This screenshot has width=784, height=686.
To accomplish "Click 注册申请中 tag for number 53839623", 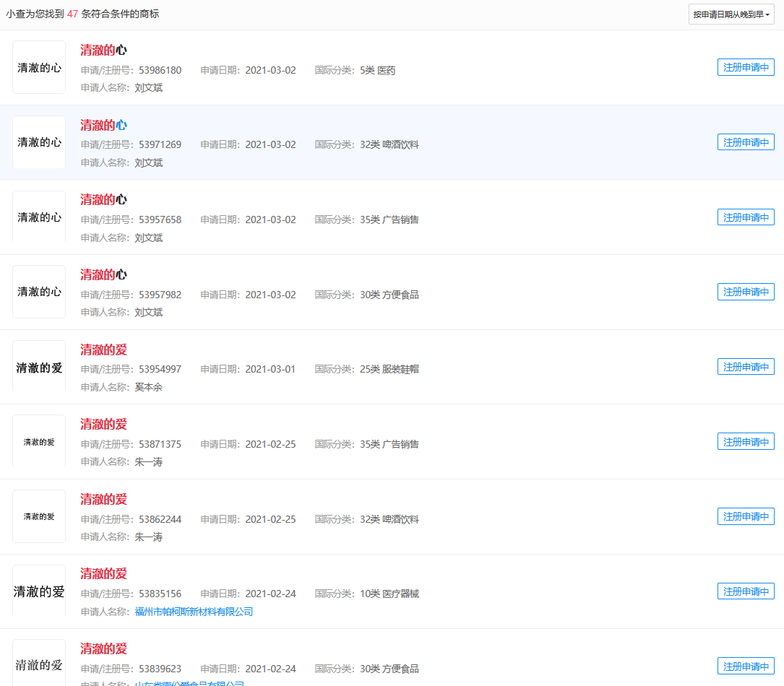I will (746, 667).
